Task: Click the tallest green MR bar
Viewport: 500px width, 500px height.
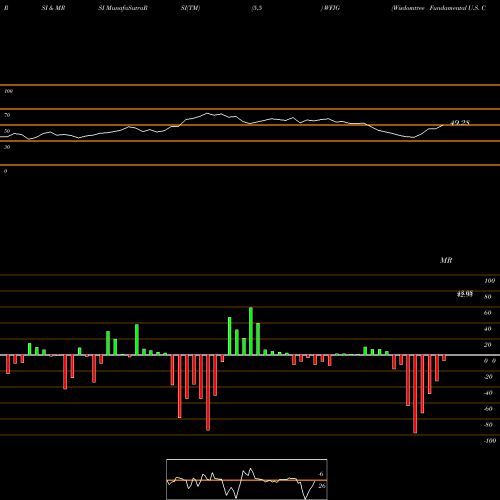Action: point(251,331)
